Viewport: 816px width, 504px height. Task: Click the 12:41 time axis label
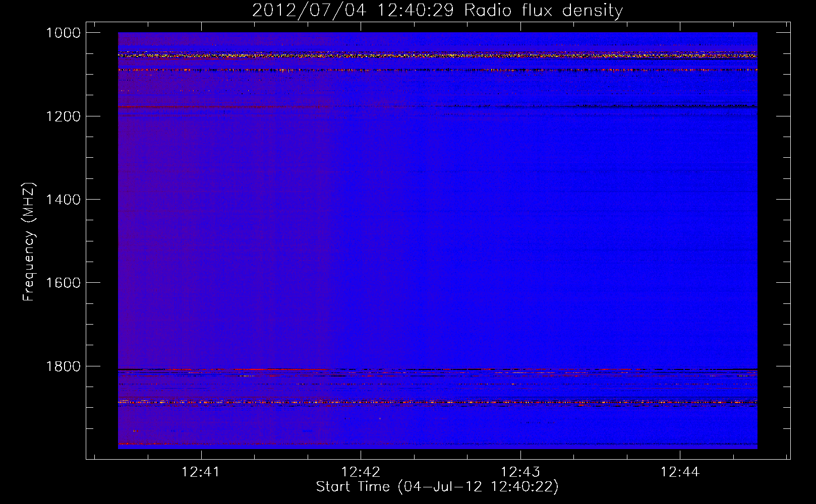point(201,472)
